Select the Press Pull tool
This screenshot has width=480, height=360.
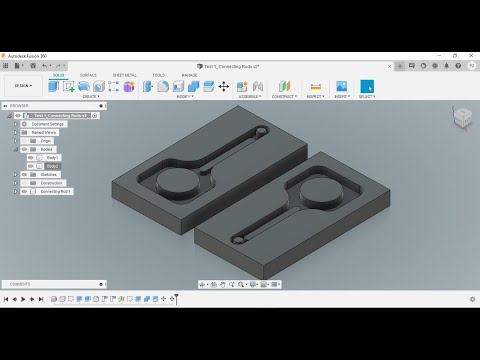[x=148, y=86]
